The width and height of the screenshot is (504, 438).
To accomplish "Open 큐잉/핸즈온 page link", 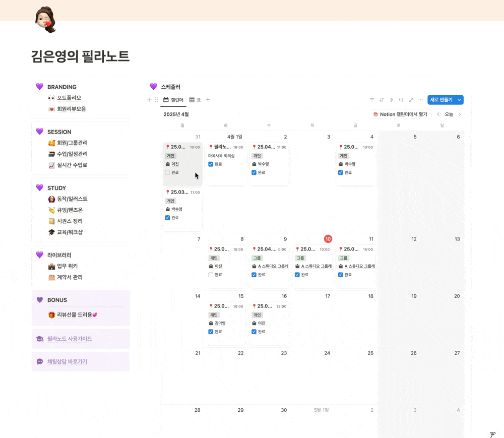I will [x=70, y=210].
